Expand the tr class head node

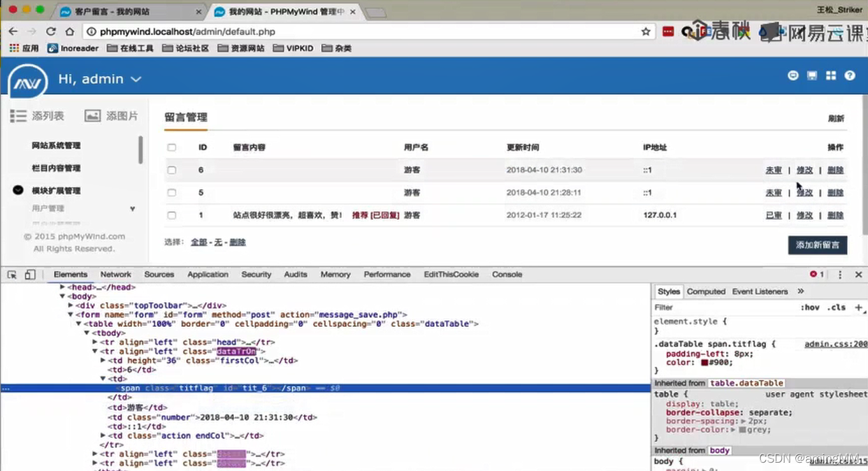pos(95,342)
